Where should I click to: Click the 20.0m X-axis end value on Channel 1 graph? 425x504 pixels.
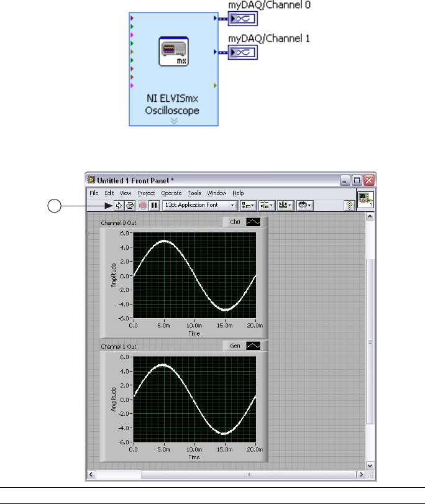255,449
